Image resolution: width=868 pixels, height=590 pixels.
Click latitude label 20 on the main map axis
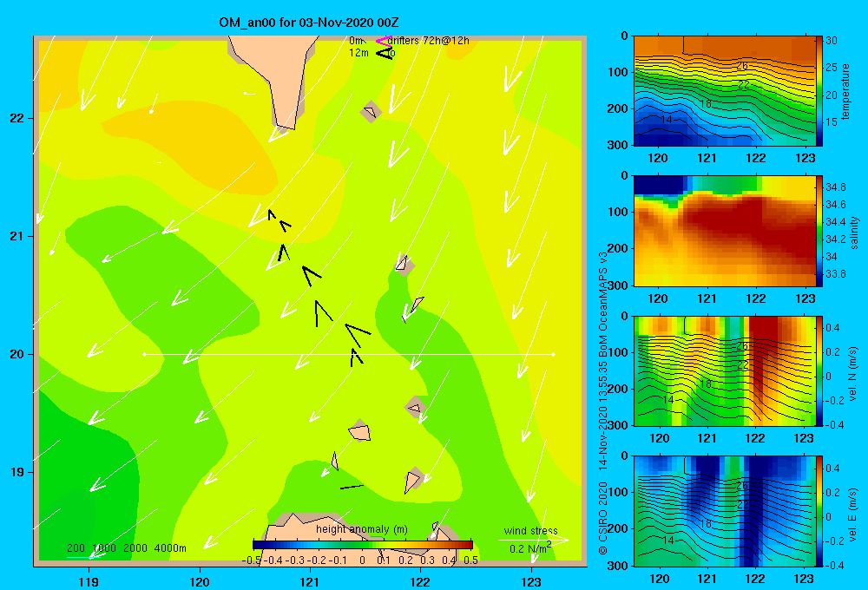point(17,354)
